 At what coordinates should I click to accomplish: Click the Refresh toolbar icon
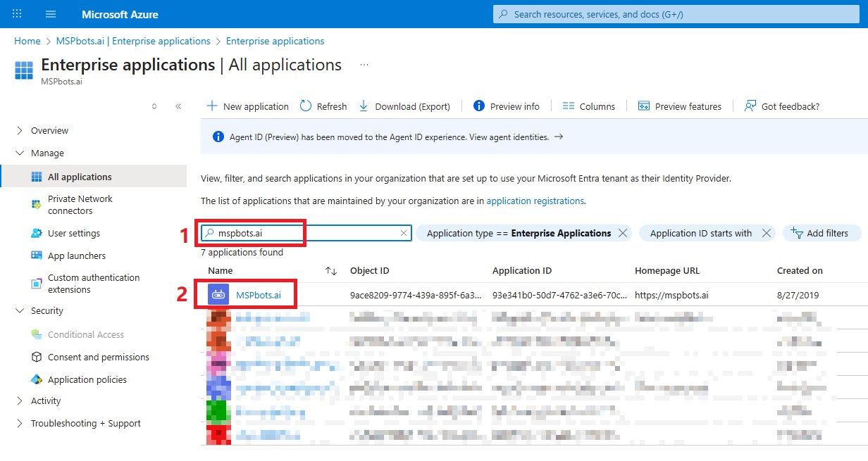pyautogui.click(x=306, y=106)
